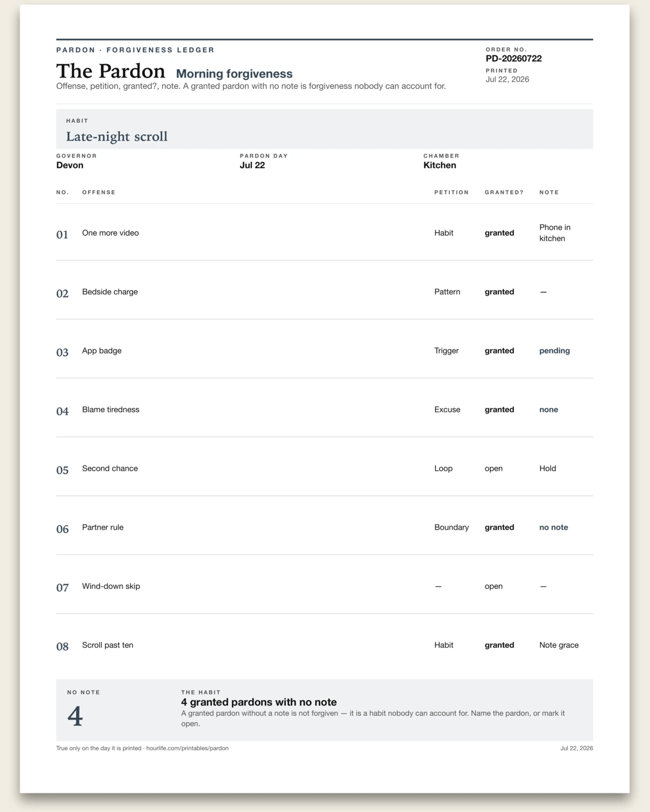The width and height of the screenshot is (650, 812).
Task: Select the Note grace entry in row 08
Action: (559, 645)
